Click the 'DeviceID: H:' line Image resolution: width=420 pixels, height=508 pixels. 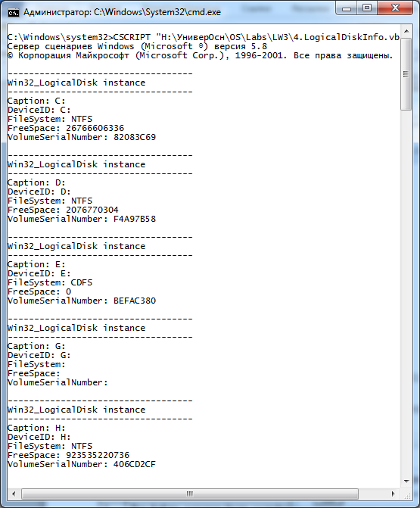point(39,436)
